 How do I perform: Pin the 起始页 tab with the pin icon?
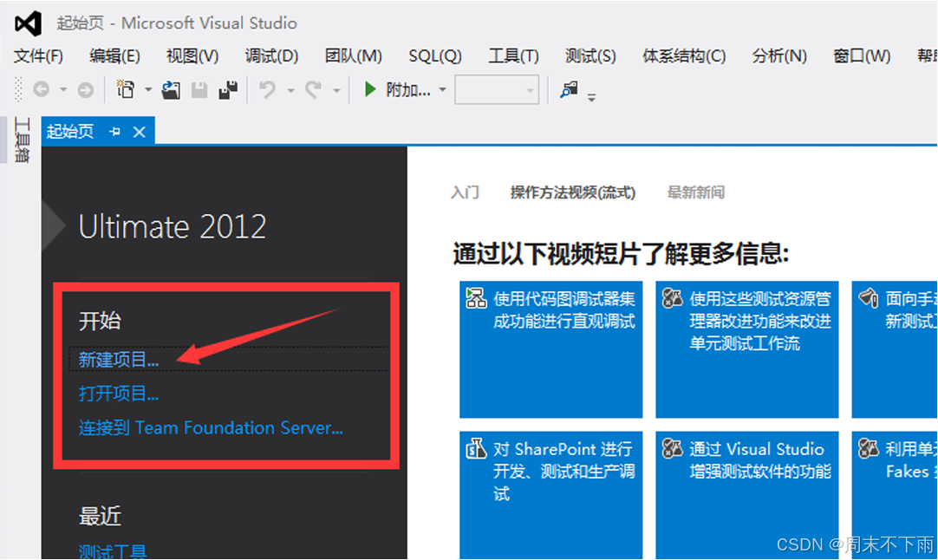pos(114,132)
